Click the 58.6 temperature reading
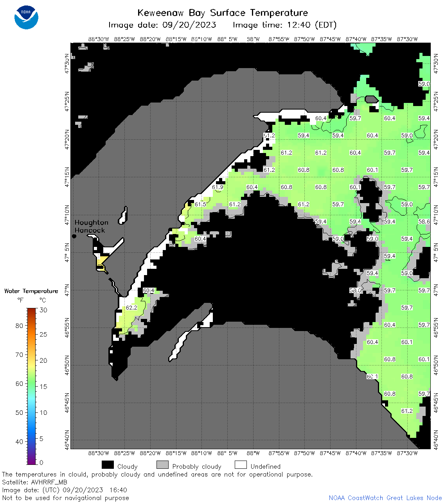The width and height of the screenshot is (446, 504). coord(424,221)
